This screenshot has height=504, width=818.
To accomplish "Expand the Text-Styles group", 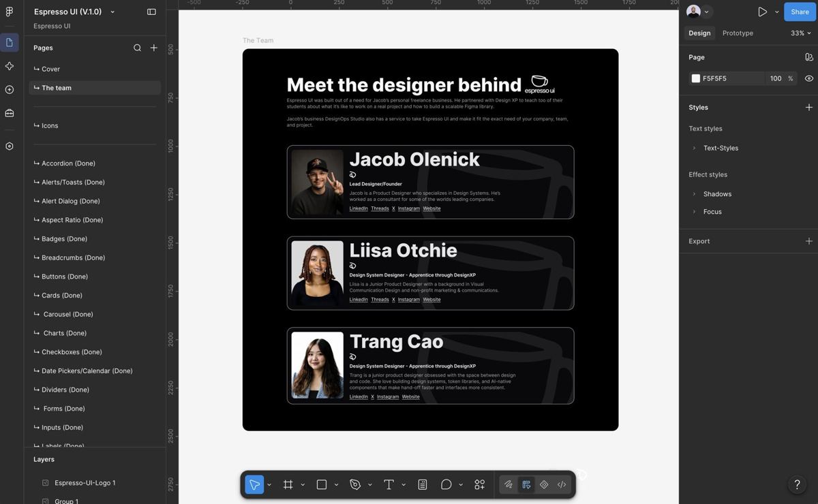I will 694,148.
